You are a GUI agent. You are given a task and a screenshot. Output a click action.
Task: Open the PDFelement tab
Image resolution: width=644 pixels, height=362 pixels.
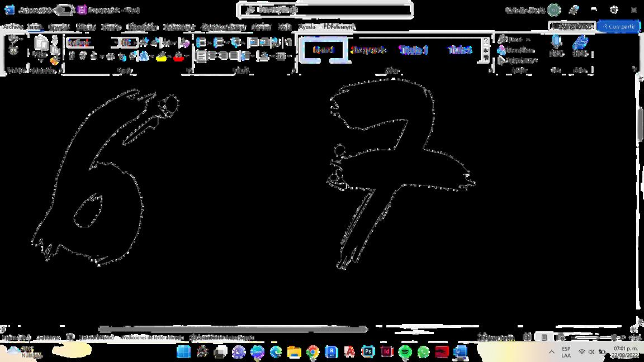(x=339, y=27)
